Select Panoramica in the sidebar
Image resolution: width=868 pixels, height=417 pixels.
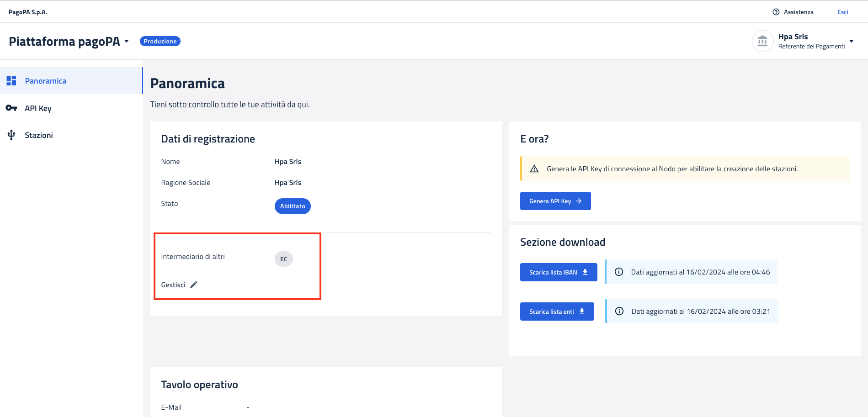pos(46,81)
